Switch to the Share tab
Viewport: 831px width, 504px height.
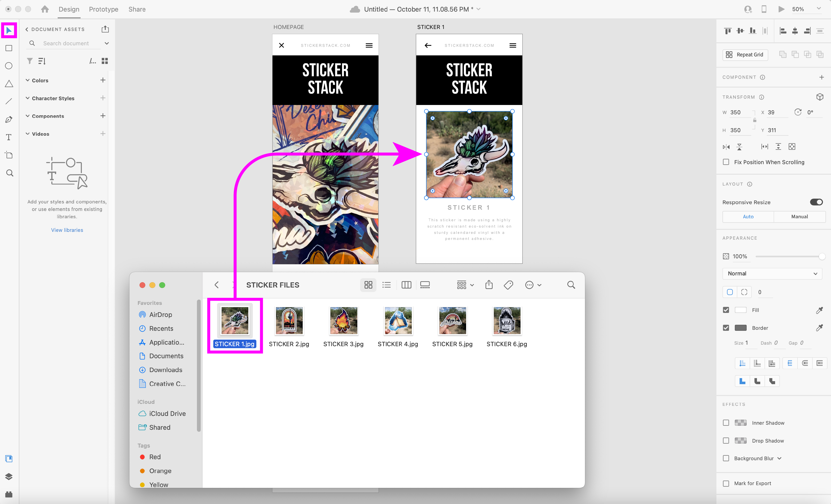137,9
